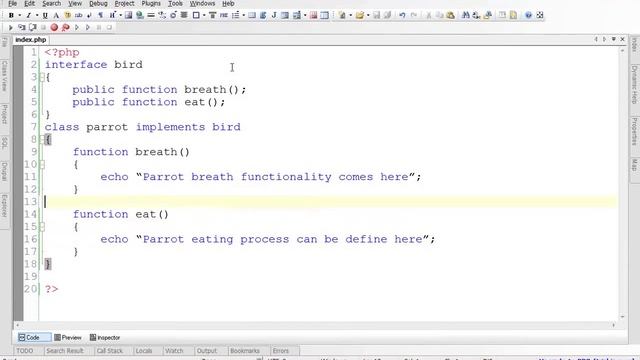
Task: Click the font 'A' toolbar icon
Action: point(56,16)
